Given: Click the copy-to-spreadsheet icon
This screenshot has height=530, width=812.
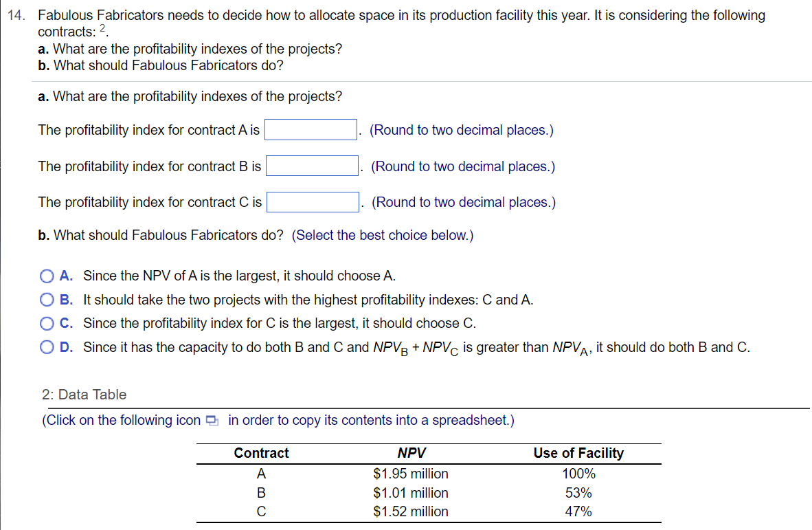Looking at the screenshot, I should click(x=213, y=420).
